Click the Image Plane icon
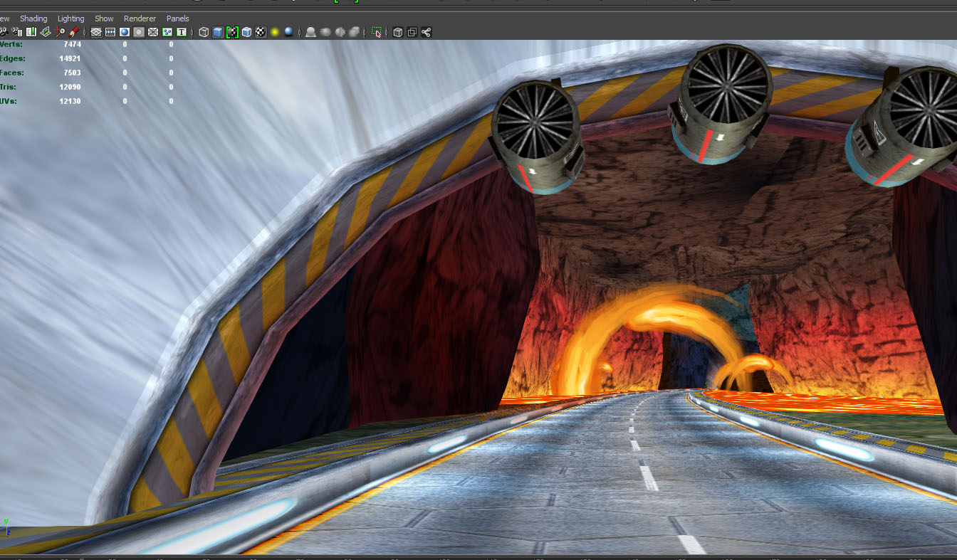This screenshot has height=560, width=957. pyautogui.click(x=46, y=32)
